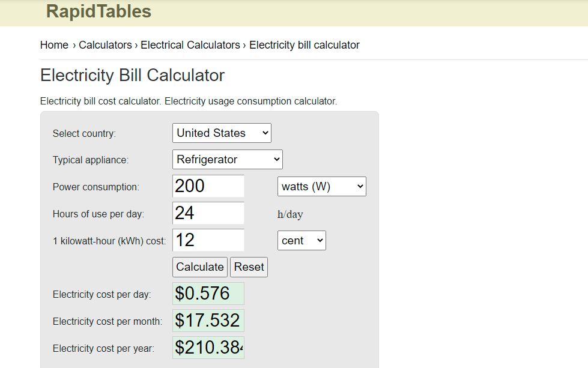Screen dimensions: 588x368
Task: Click the RapidTables logo
Action: pos(98,11)
